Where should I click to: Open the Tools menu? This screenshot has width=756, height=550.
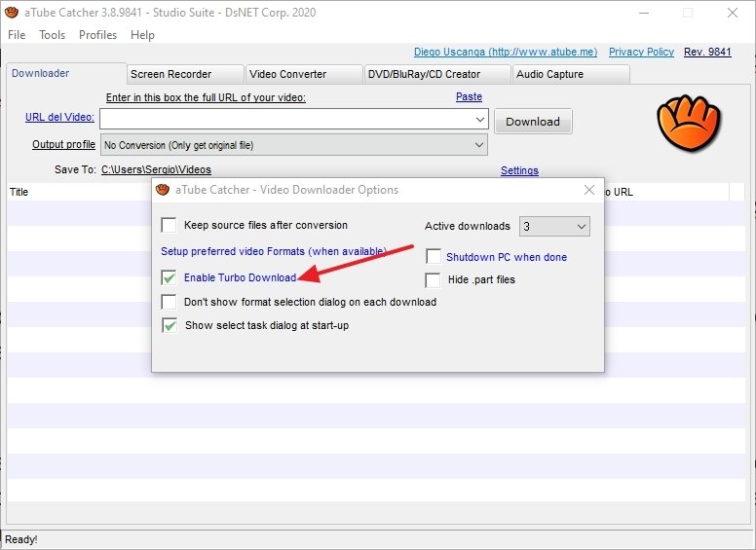pos(52,35)
